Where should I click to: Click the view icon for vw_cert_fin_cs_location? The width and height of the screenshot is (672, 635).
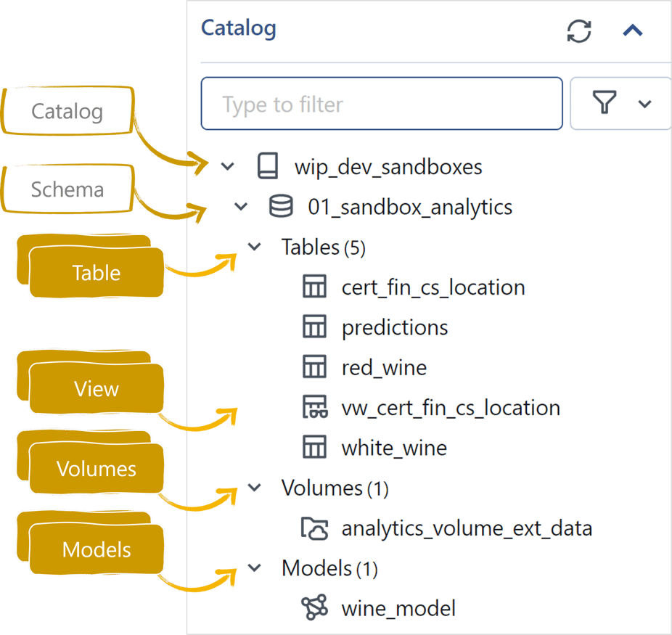[x=314, y=408]
